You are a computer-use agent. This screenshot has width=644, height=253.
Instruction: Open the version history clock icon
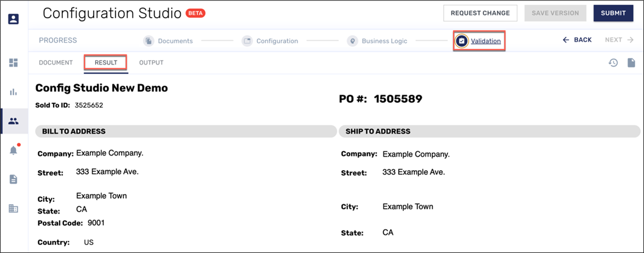(x=613, y=63)
